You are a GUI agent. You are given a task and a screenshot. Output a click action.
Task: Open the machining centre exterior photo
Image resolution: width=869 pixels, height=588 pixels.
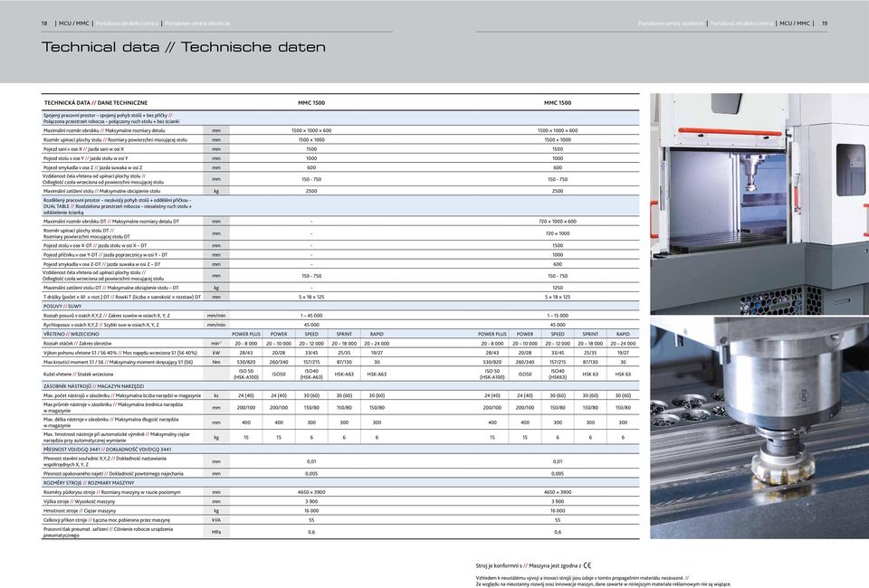[759, 204]
